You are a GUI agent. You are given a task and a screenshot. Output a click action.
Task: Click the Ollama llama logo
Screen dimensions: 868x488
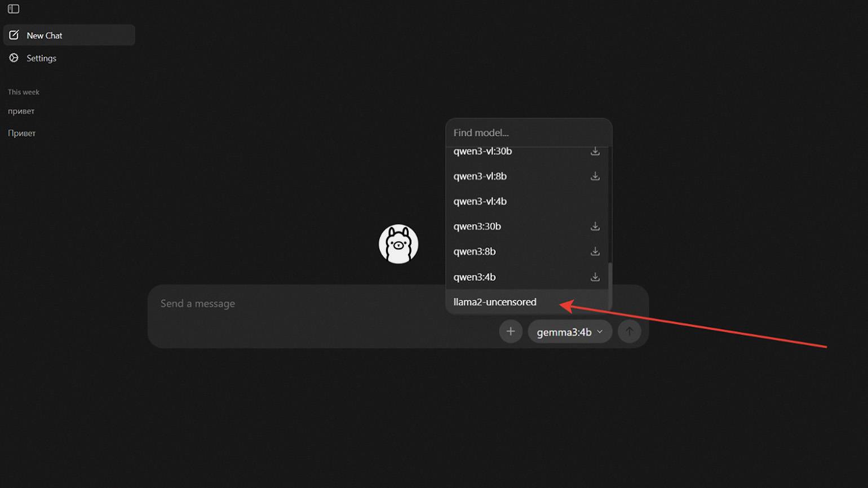(398, 244)
